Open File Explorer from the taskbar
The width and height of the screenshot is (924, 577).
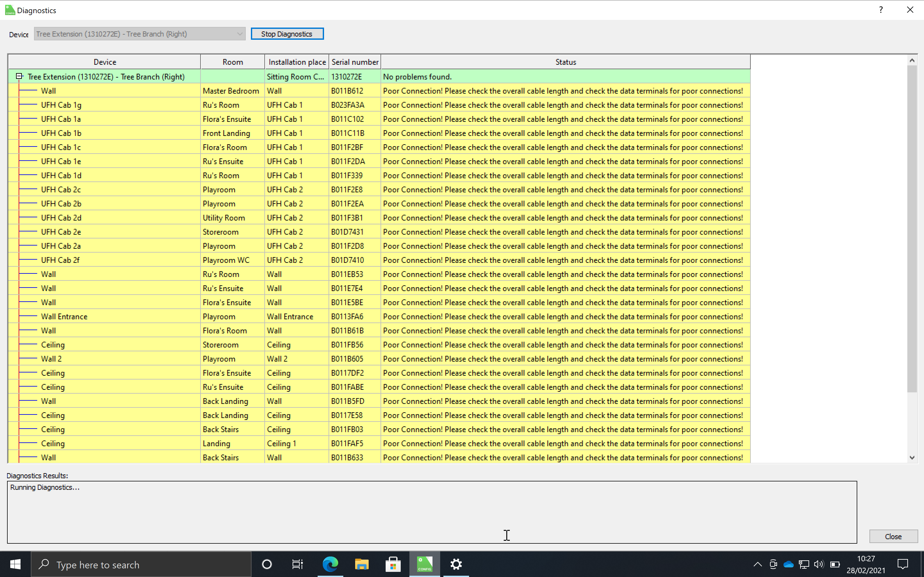362,564
